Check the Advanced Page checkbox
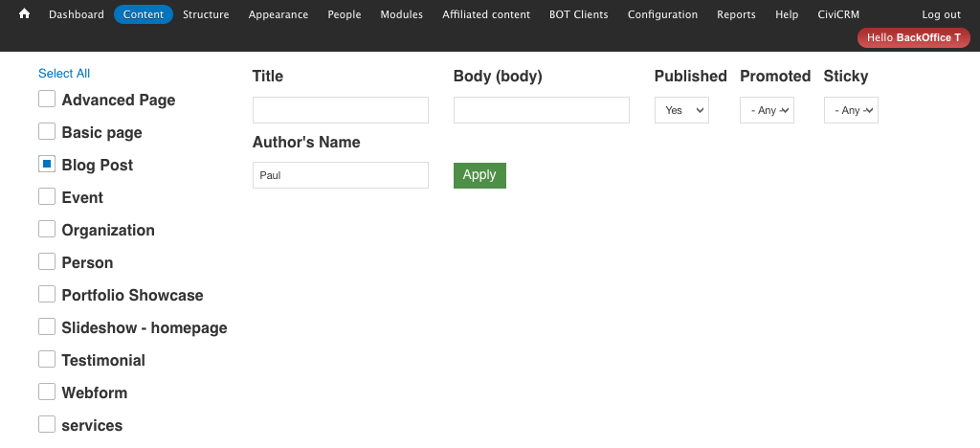The height and width of the screenshot is (448, 980). [x=47, y=99]
